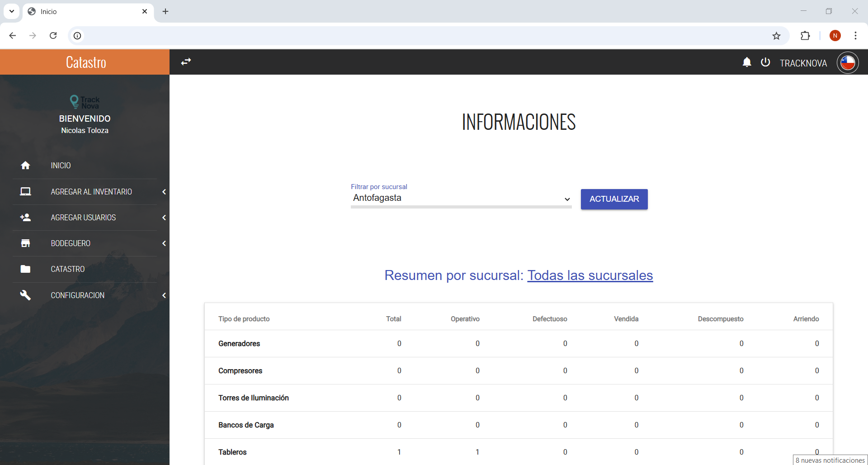Expand the Configuracion submenu chevron

tap(164, 295)
